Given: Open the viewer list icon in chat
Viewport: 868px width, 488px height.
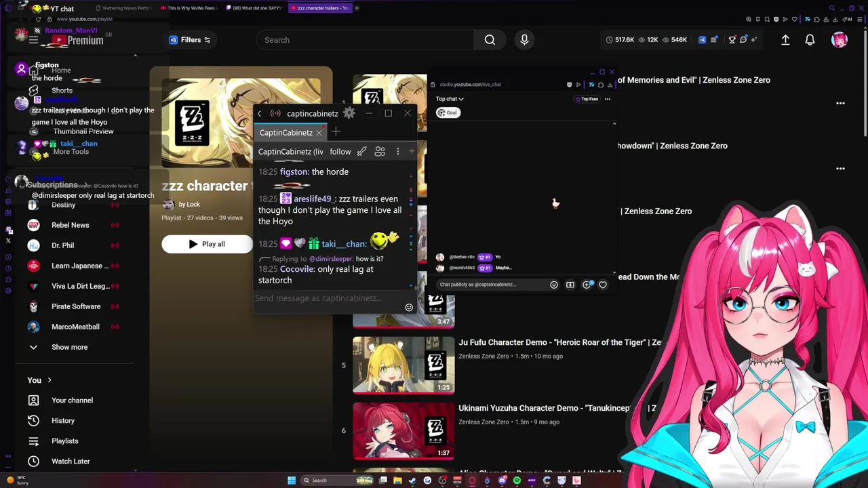Looking at the screenshot, I should pyautogui.click(x=380, y=152).
